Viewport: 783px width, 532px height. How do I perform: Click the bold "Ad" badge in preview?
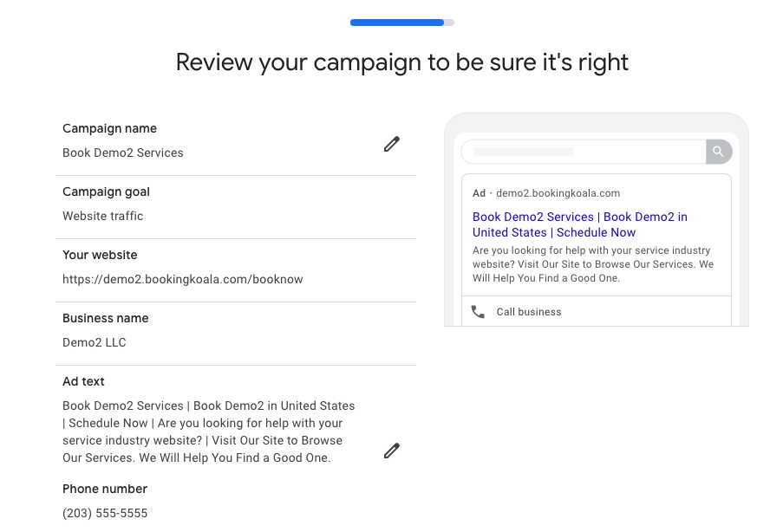(479, 193)
